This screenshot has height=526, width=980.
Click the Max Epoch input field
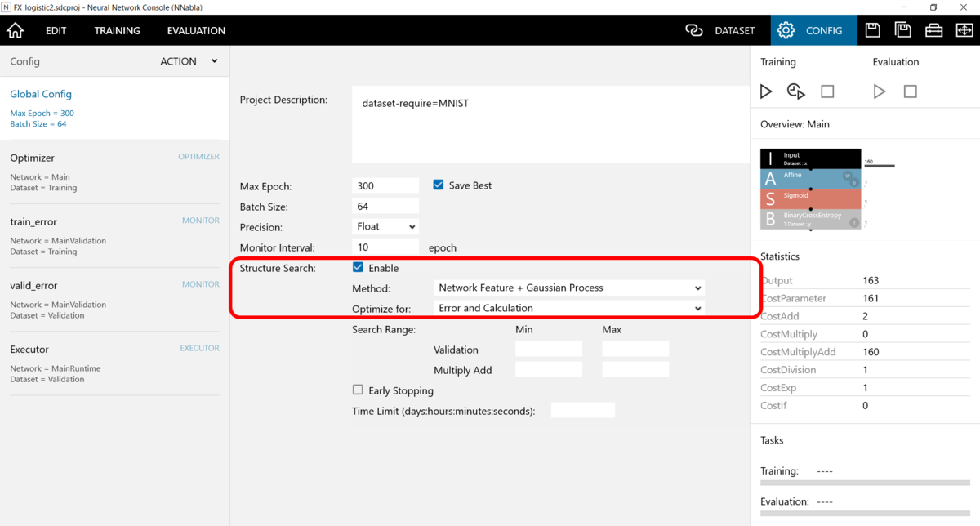(x=385, y=185)
